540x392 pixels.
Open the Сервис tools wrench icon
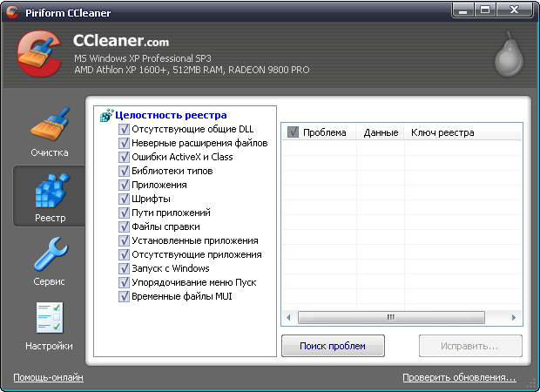(x=51, y=253)
